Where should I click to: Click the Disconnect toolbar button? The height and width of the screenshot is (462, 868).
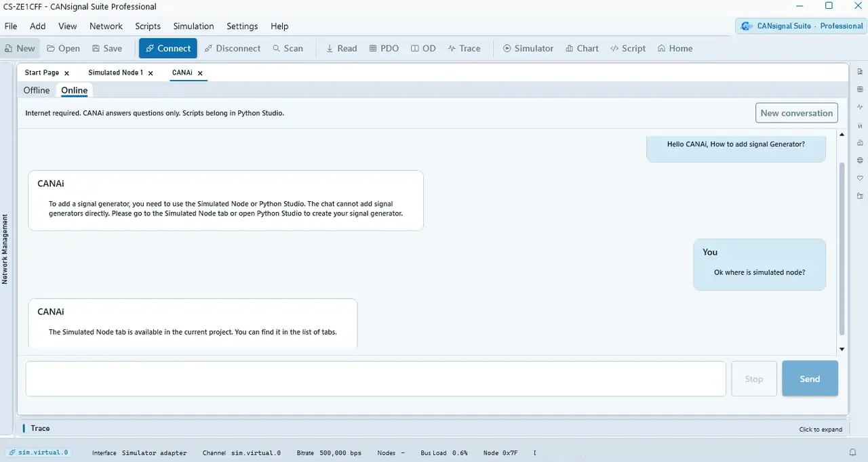click(x=232, y=48)
